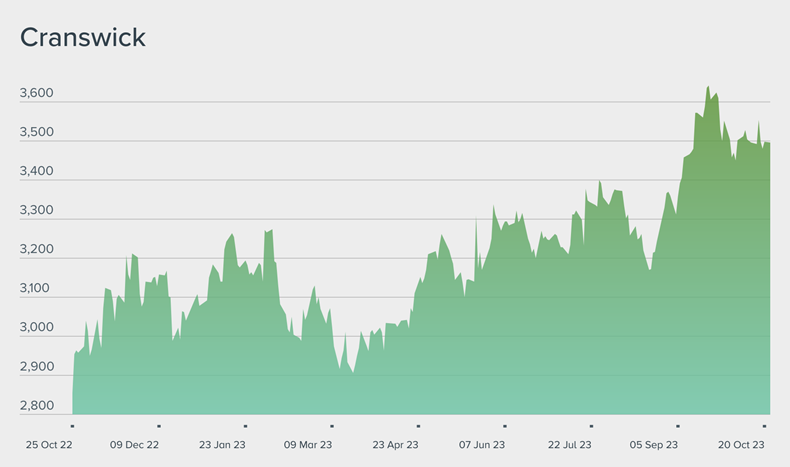Select the 09 Mar 23 date label
Screen dimensions: 790x467
[x=308, y=445]
